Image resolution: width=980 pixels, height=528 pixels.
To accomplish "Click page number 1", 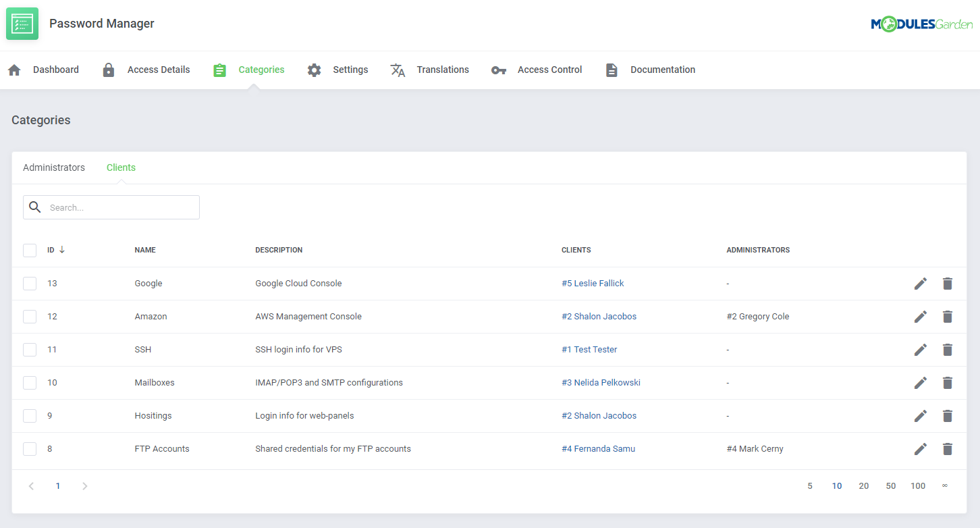I will coord(58,486).
